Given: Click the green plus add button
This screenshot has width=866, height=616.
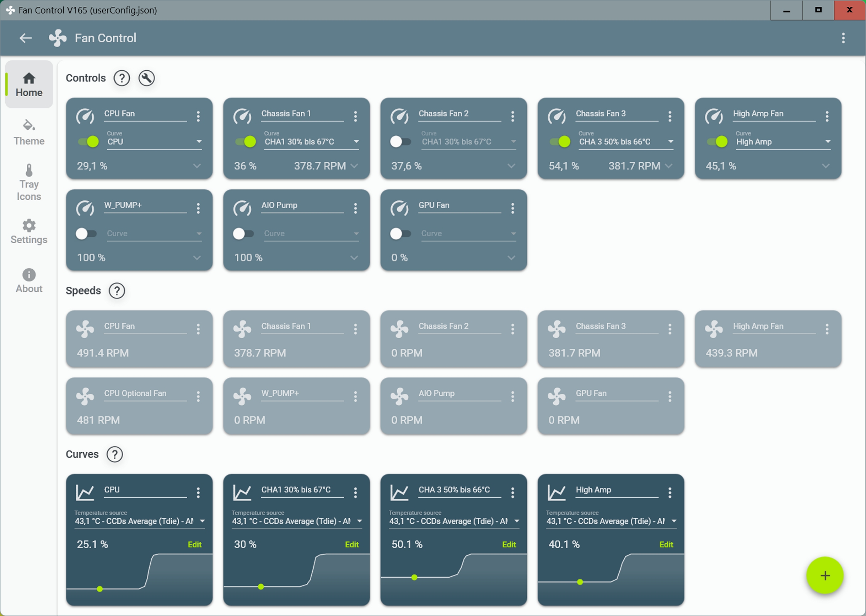Looking at the screenshot, I should 825,576.
